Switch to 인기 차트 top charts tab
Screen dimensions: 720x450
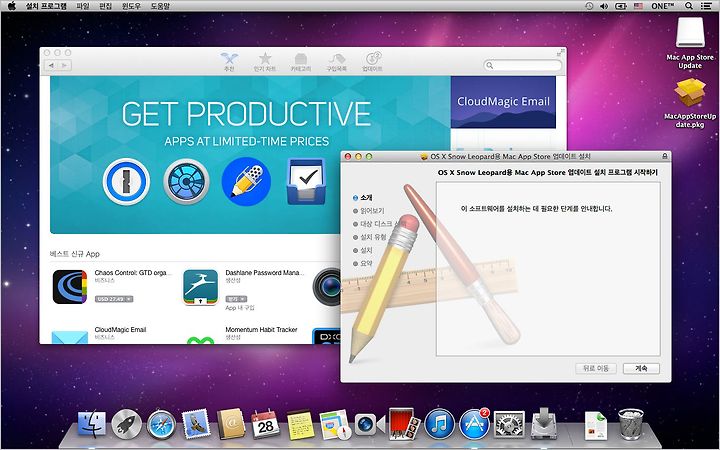tap(265, 62)
